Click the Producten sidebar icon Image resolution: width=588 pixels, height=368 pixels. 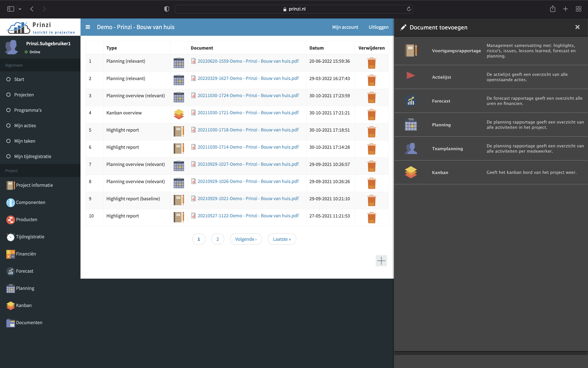click(x=10, y=220)
